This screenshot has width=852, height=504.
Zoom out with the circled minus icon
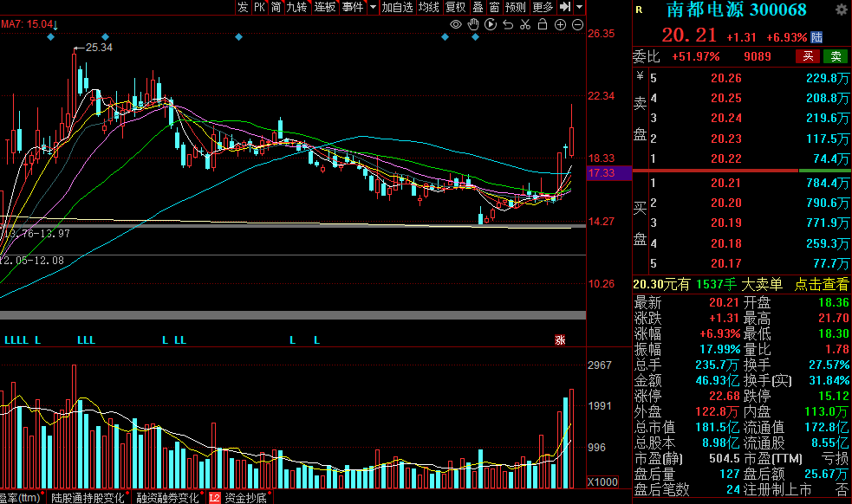click(x=577, y=24)
